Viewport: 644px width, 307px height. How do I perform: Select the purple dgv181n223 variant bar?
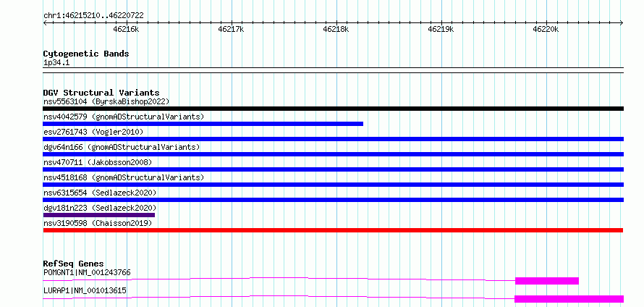[x=99, y=215]
